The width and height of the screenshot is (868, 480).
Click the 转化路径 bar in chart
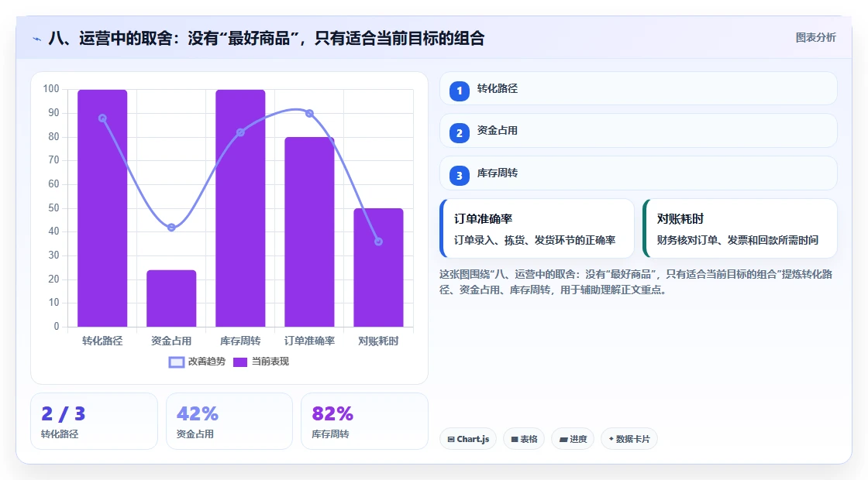[x=102, y=208]
